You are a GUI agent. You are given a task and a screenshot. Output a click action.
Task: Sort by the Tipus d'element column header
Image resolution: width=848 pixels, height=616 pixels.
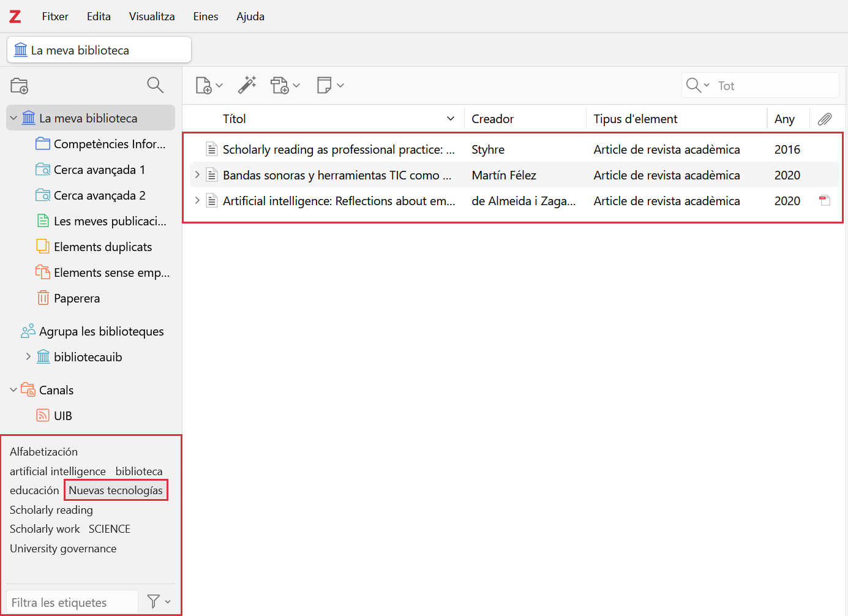(677, 119)
